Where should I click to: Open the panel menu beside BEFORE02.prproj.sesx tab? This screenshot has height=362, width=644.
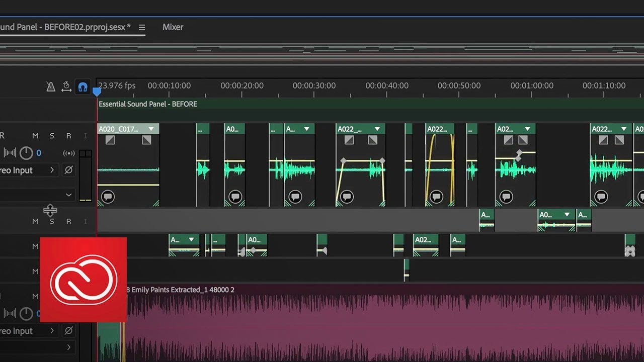tap(142, 27)
